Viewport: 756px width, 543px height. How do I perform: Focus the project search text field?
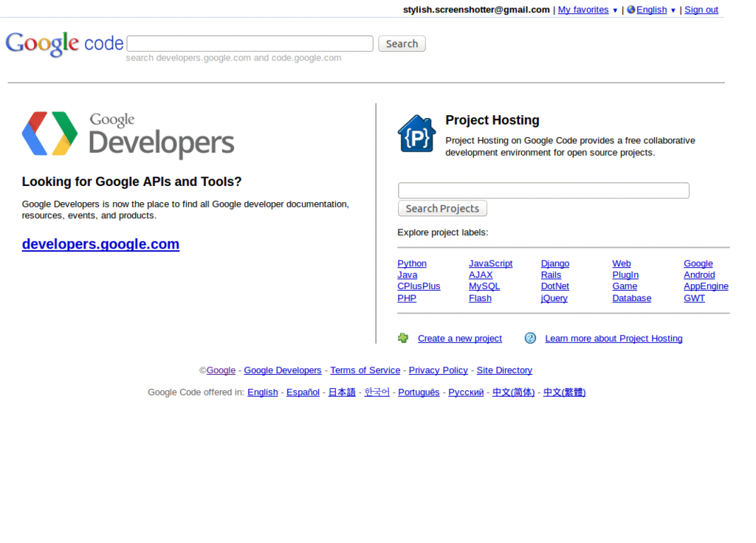pos(543,190)
